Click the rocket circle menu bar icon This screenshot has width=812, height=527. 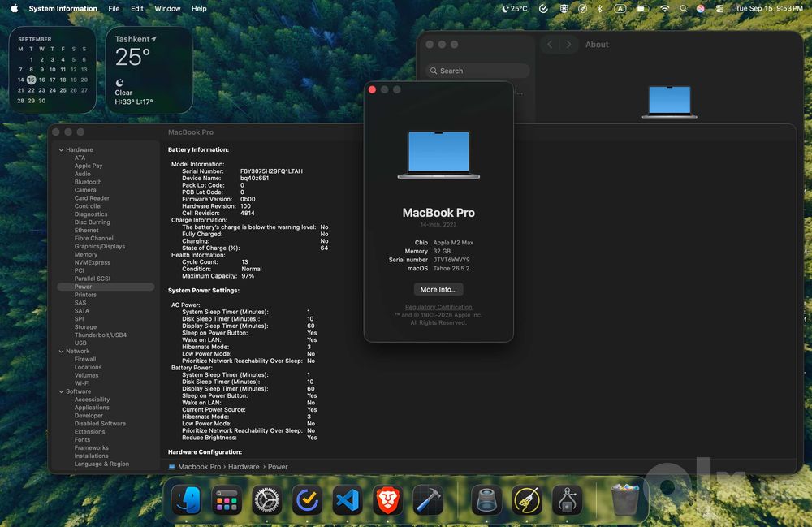582,8
